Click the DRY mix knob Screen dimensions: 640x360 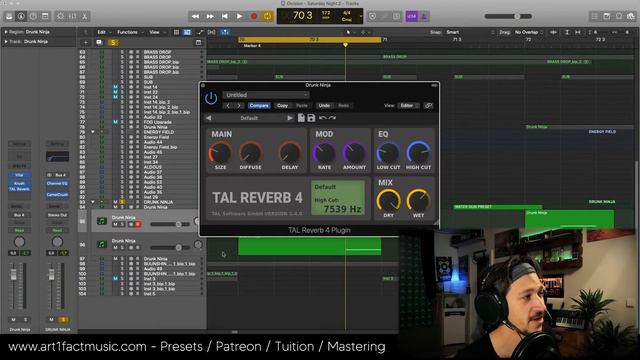[x=389, y=200]
